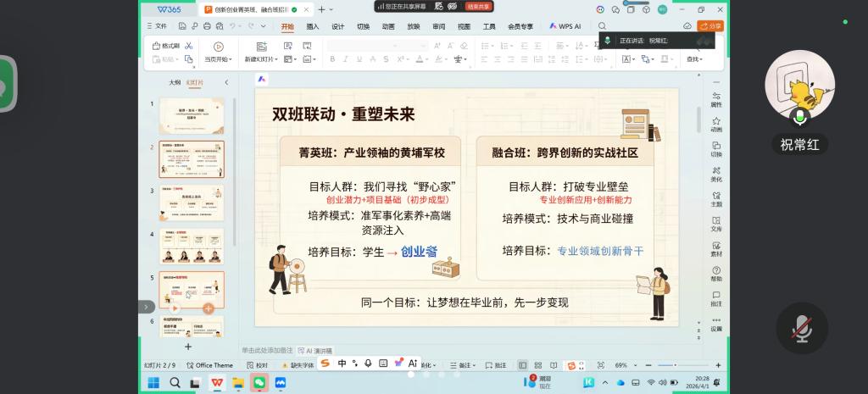Click the 主题 theme sidebar icon
The height and width of the screenshot is (394, 868).
pyautogui.click(x=716, y=198)
